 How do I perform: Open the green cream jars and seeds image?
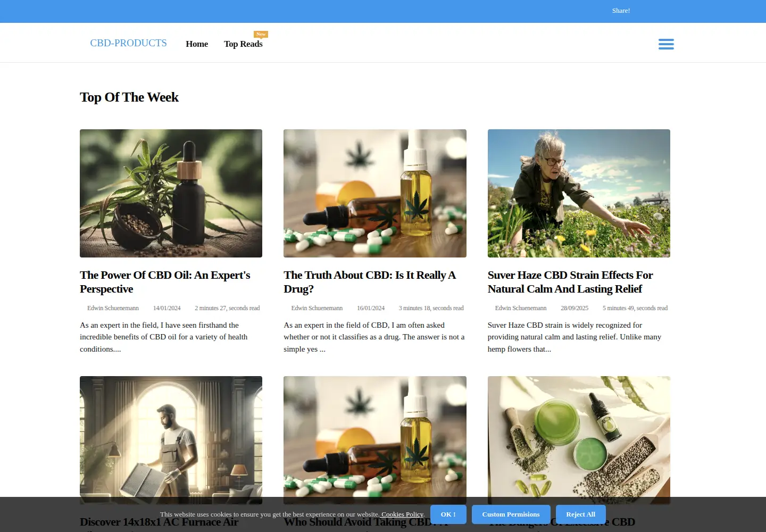click(579, 440)
